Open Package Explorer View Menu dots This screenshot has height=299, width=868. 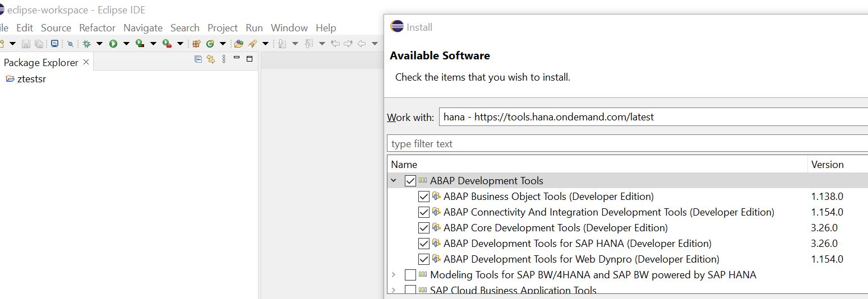[x=224, y=59]
